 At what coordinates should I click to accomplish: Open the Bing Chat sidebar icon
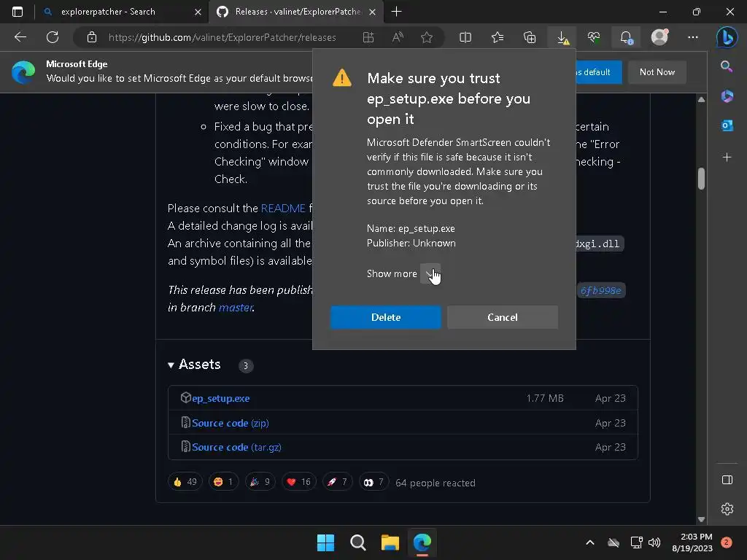727,37
